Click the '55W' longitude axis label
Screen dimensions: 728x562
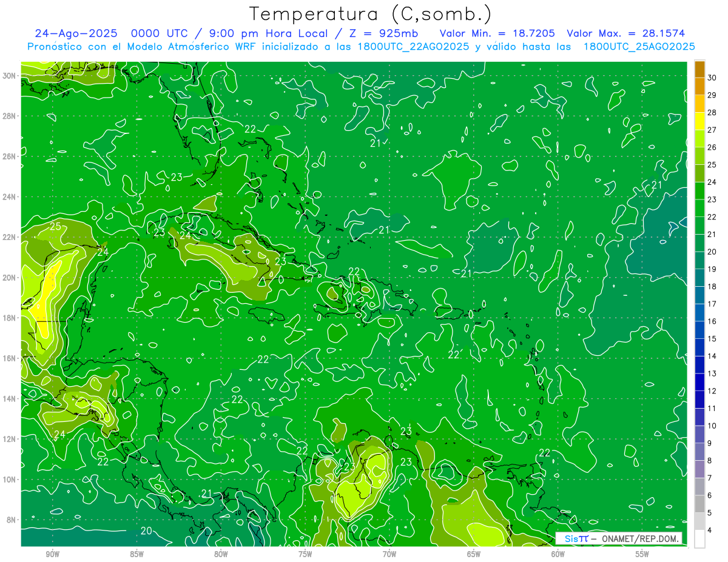pyautogui.click(x=642, y=554)
